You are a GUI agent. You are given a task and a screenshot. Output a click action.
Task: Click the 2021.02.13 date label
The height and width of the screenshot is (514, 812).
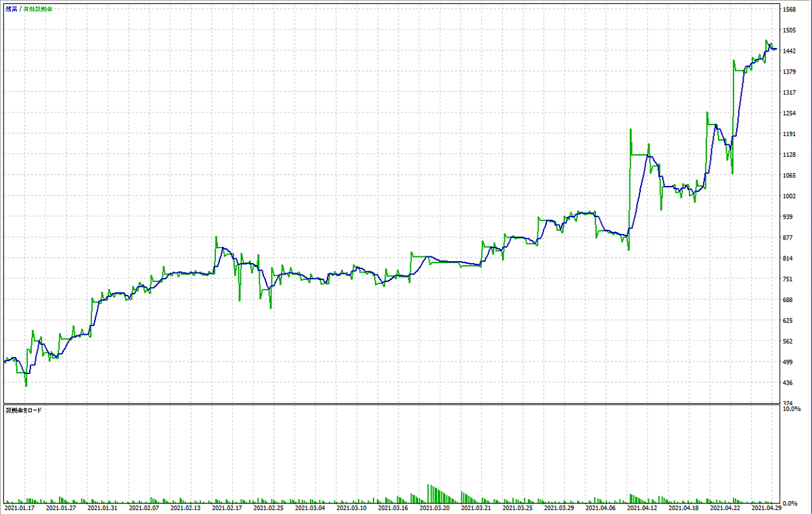(x=185, y=507)
